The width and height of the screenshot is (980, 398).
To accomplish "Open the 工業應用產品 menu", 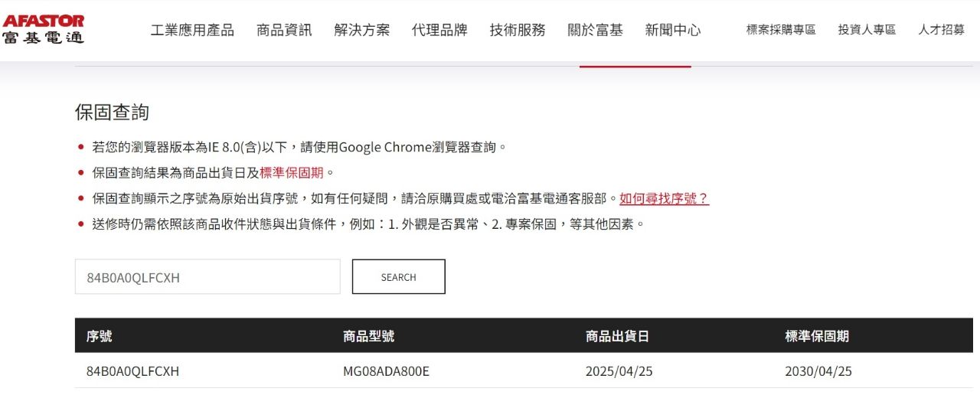I will coord(192,30).
